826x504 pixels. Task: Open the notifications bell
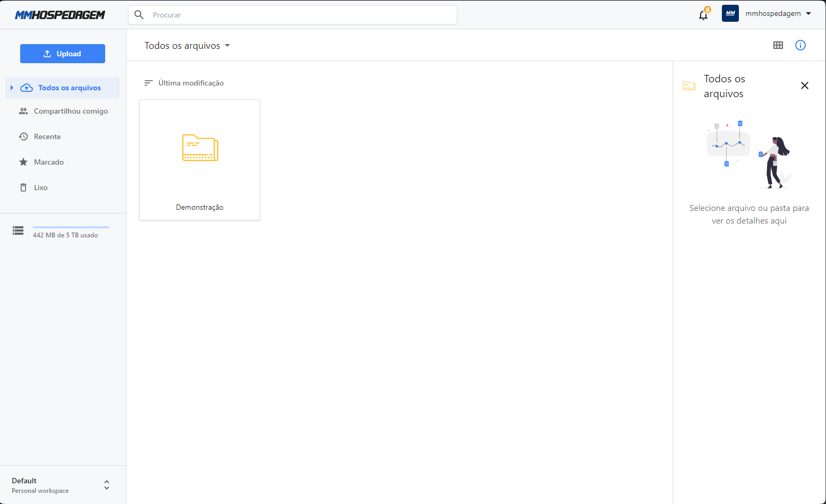[703, 14]
